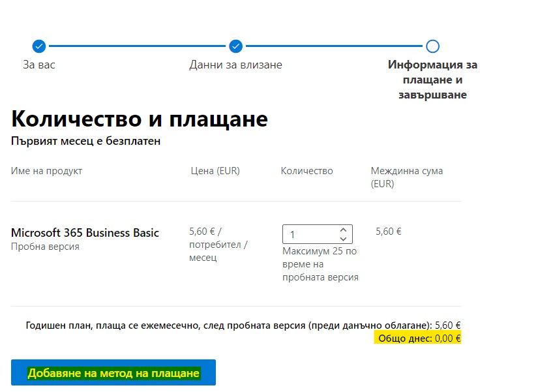
Task: Click the 'Данни за влизане' step checkmark icon
Action: click(x=236, y=46)
